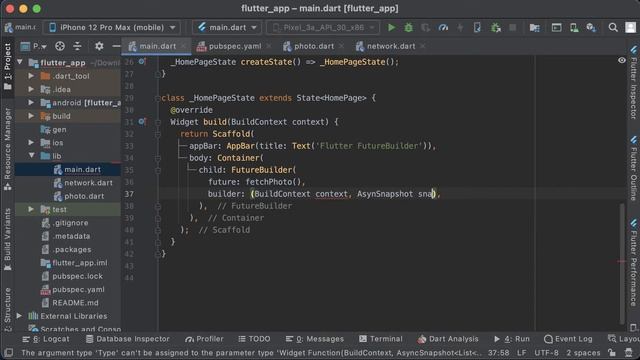Select README.md in the project tree
The image size is (640, 360).
(75, 302)
